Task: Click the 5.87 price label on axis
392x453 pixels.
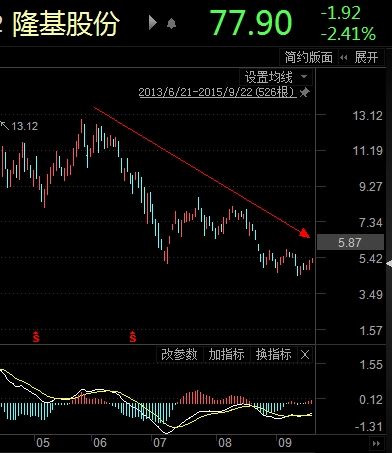Action: 350,242
